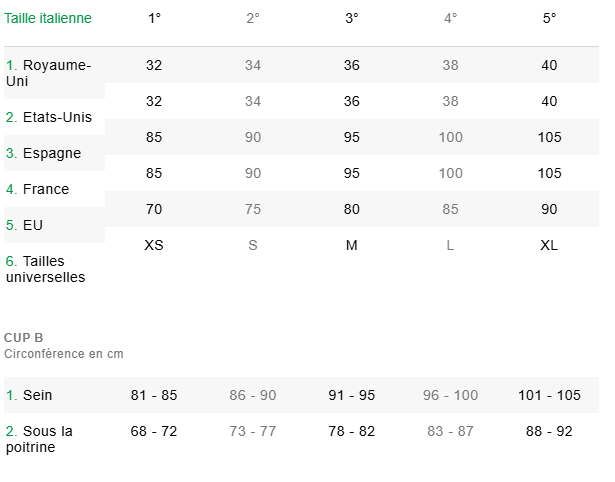Click the XS universal size cell
Screen dimensions: 615x482
(x=154, y=245)
